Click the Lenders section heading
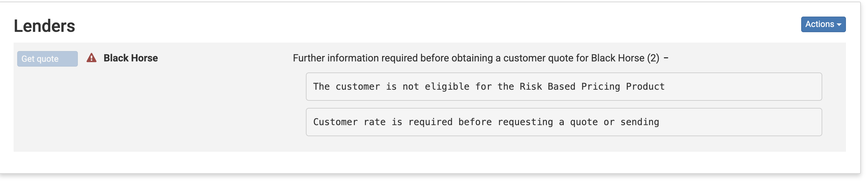This screenshot has width=868, height=182. pyautogui.click(x=44, y=26)
